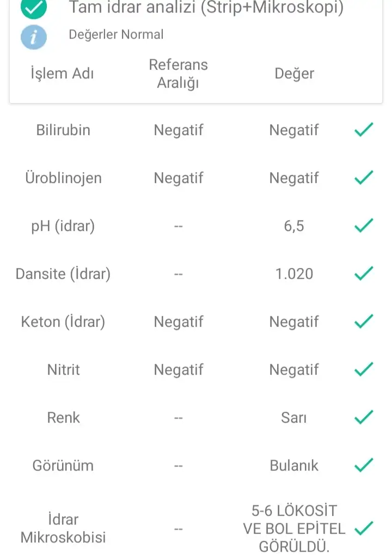Tap the checkmark next to Görünüm Bulanık
392x555 pixels.
364,465
